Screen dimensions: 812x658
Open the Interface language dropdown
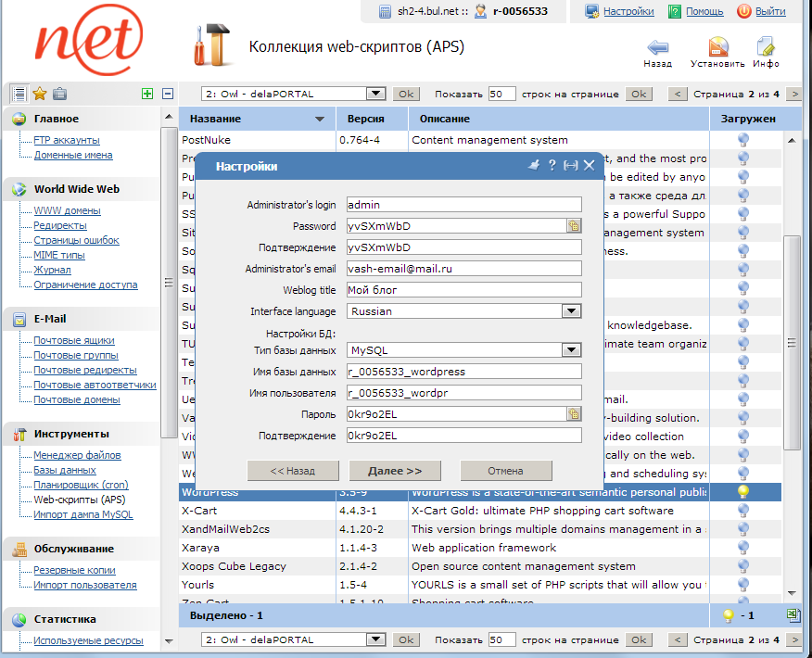[x=571, y=311]
